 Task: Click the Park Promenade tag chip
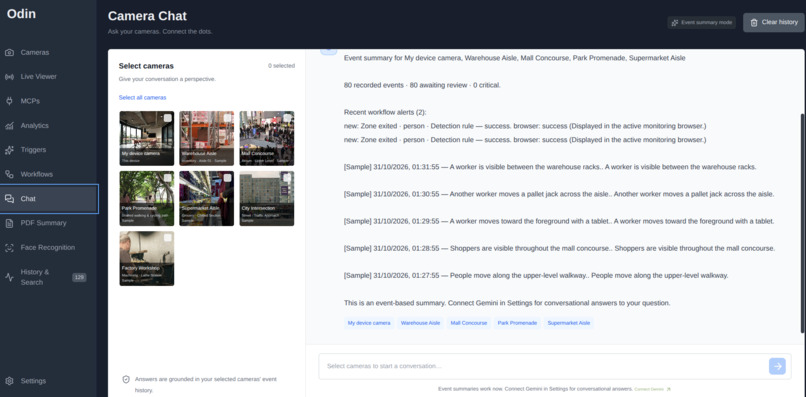coord(517,323)
